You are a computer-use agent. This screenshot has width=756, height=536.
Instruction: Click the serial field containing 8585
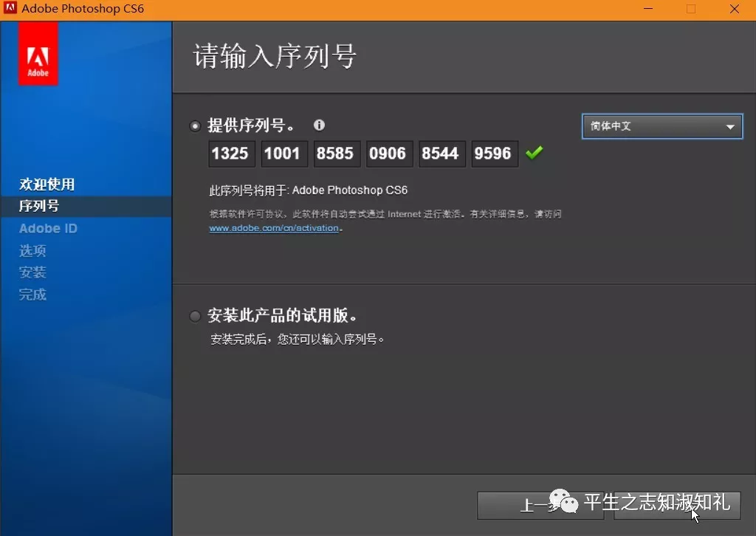337,154
